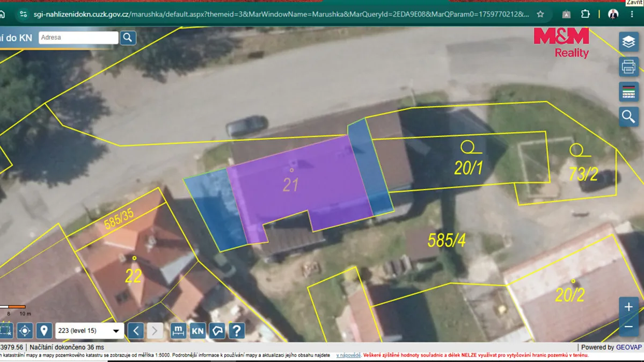Image resolution: width=644 pixels, height=362 pixels.
Task: Click the browser URL address text
Action: 281,14
